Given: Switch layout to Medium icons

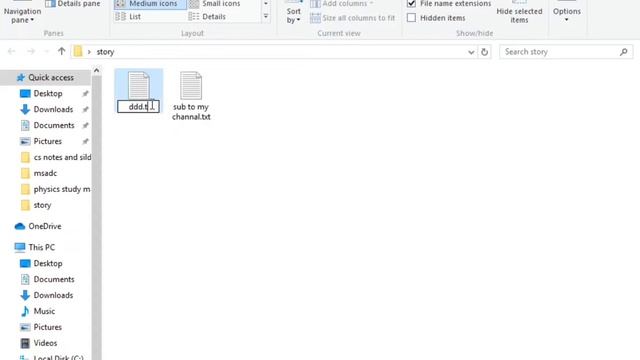Looking at the screenshot, I should tap(150, 4).
